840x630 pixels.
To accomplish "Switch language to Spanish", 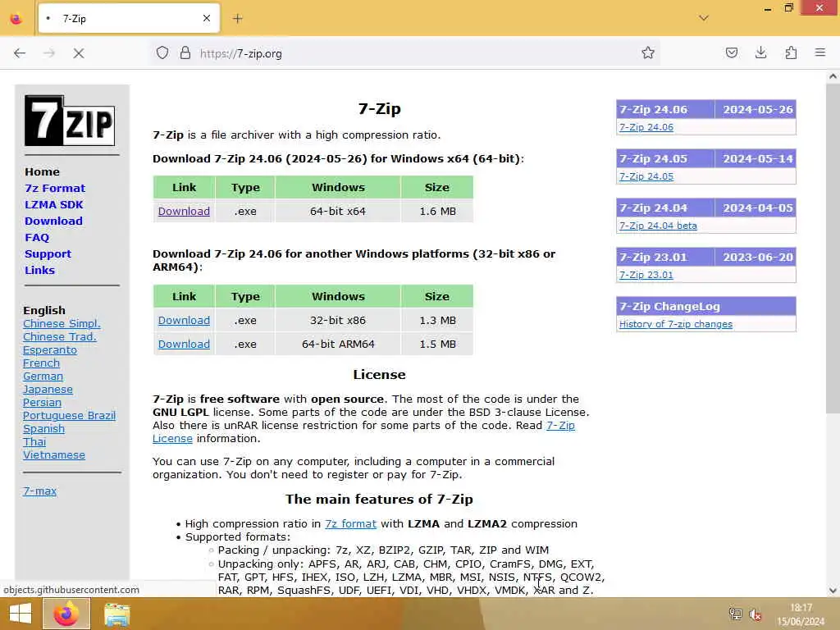I will tap(43, 429).
